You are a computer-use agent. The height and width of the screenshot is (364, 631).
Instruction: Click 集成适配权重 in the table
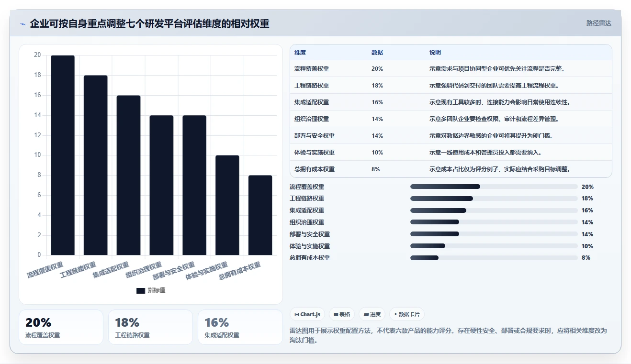point(312,102)
